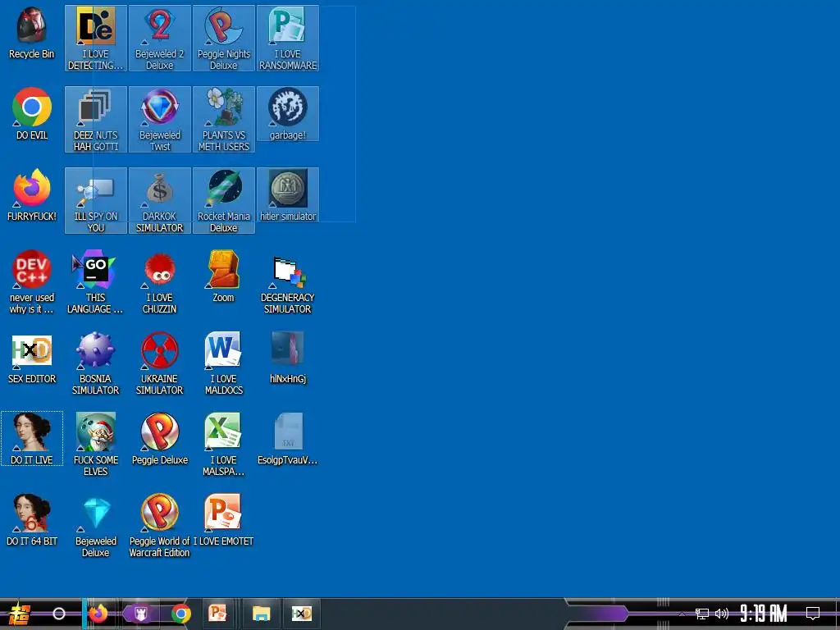Click the 9:19 AM taskbar clock

[x=764, y=614]
